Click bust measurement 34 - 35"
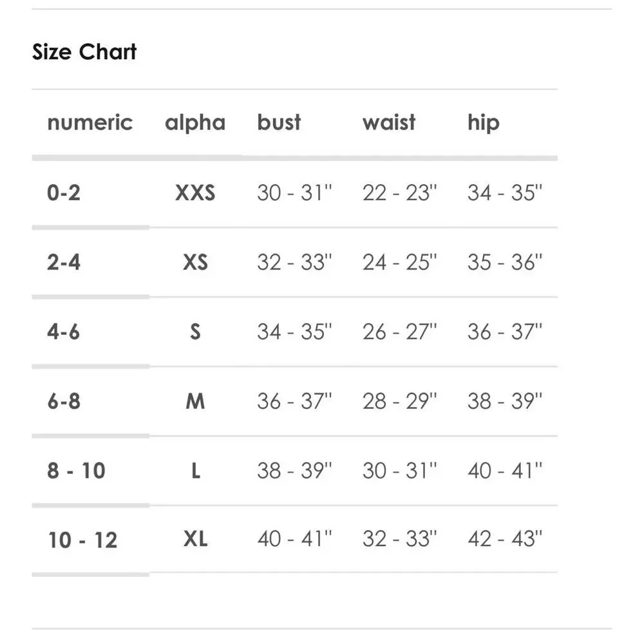This screenshot has width=644, height=644. (x=294, y=332)
